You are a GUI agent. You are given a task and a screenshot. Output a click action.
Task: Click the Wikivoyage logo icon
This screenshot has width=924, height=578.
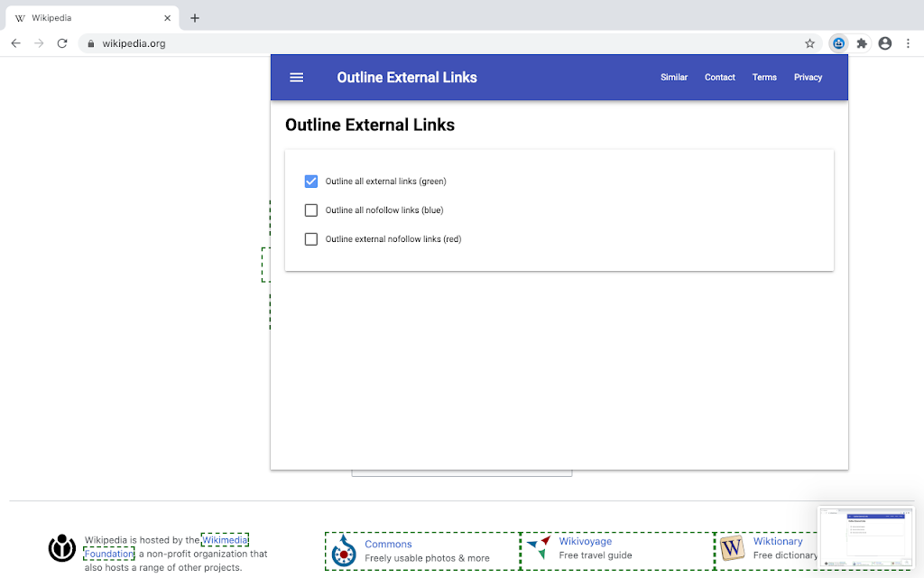tap(539, 548)
